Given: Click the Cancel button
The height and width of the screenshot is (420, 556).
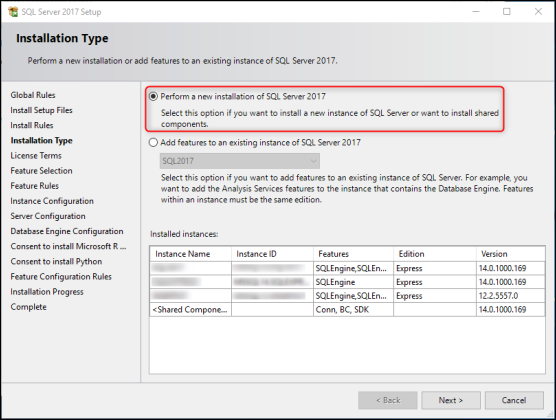Looking at the screenshot, I should coord(514,400).
